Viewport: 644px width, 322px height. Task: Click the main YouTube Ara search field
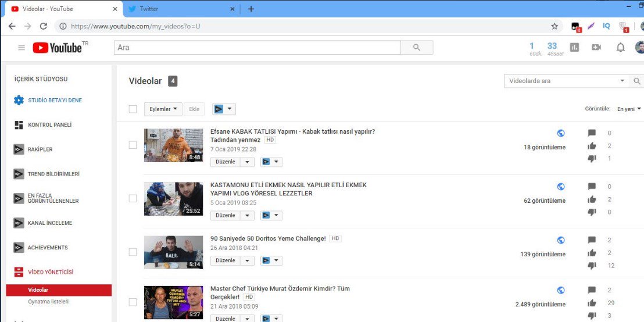click(257, 48)
